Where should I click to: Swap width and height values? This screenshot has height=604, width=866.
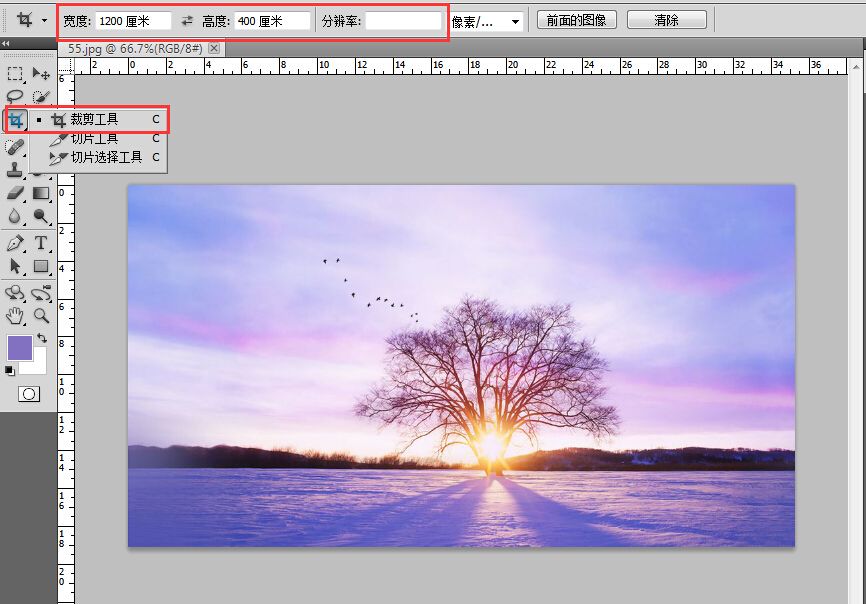[186, 21]
